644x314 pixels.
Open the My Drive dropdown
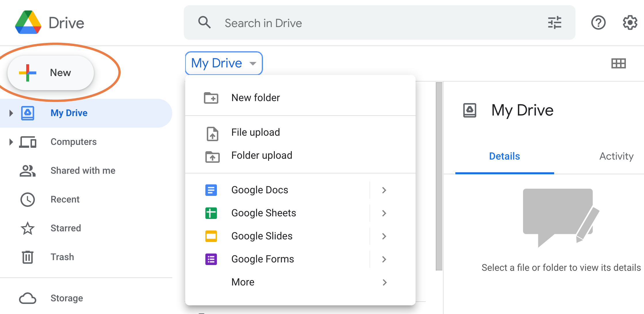223,63
